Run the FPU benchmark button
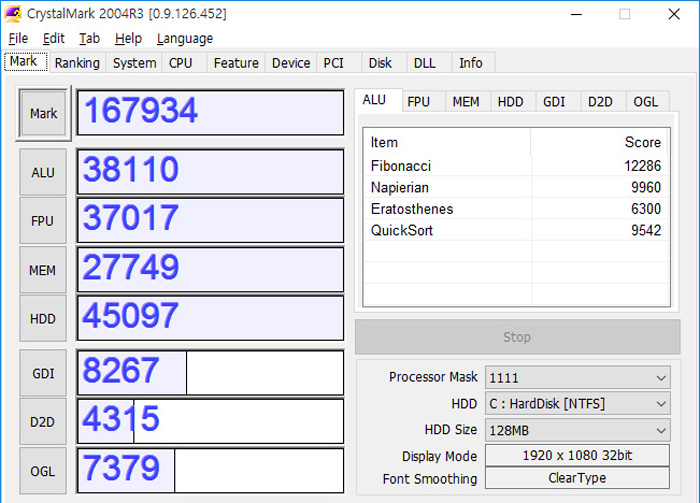Viewport: 700px width, 503px height. 43,221
